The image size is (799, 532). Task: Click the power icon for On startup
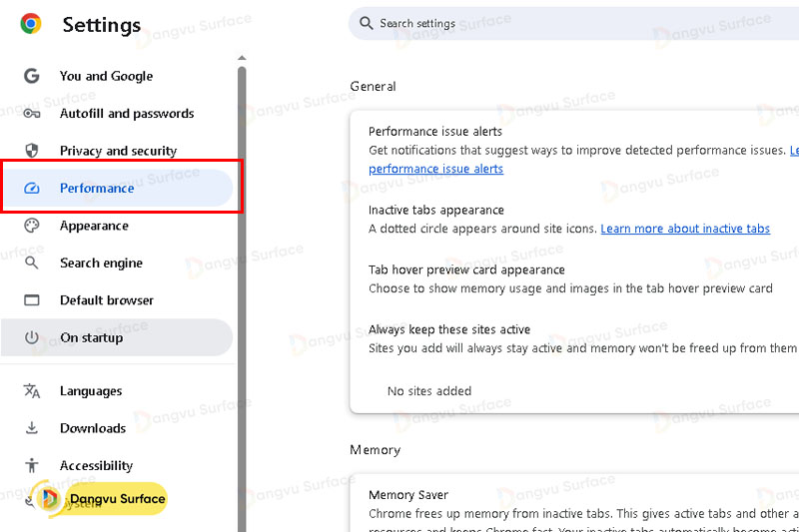coord(32,338)
